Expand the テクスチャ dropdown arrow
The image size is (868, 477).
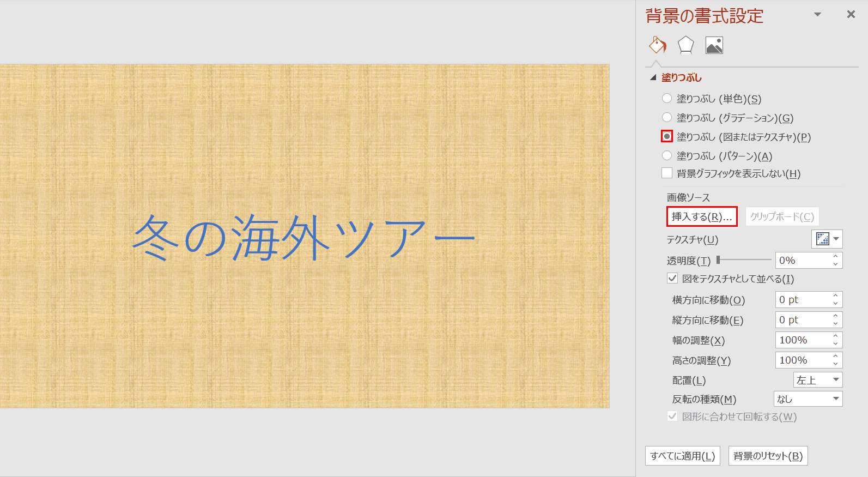(x=836, y=239)
